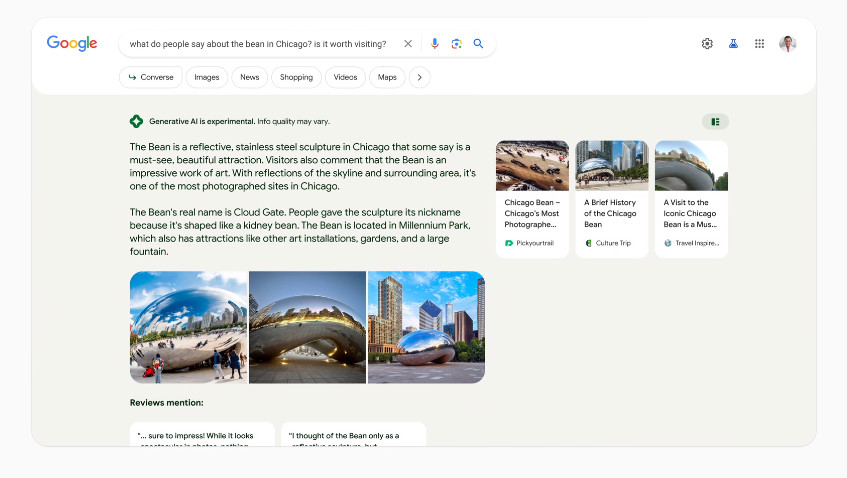
Task: Click the Travel Inspire source favicon
Action: (668, 243)
